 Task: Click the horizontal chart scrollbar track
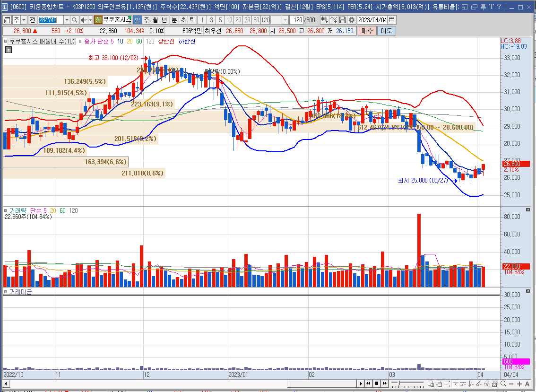pos(183,383)
